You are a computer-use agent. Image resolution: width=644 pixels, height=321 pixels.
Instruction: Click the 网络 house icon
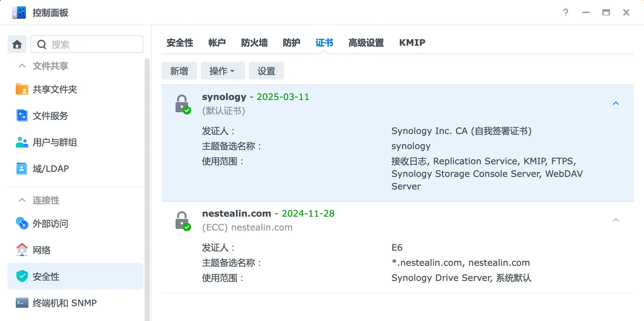pos(22,250)
